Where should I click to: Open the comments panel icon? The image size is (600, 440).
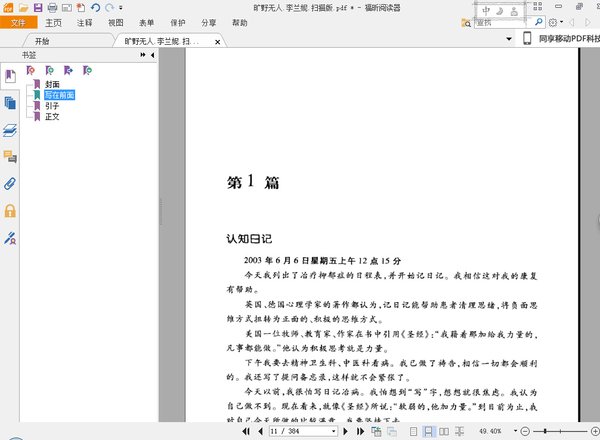[10, 156]
